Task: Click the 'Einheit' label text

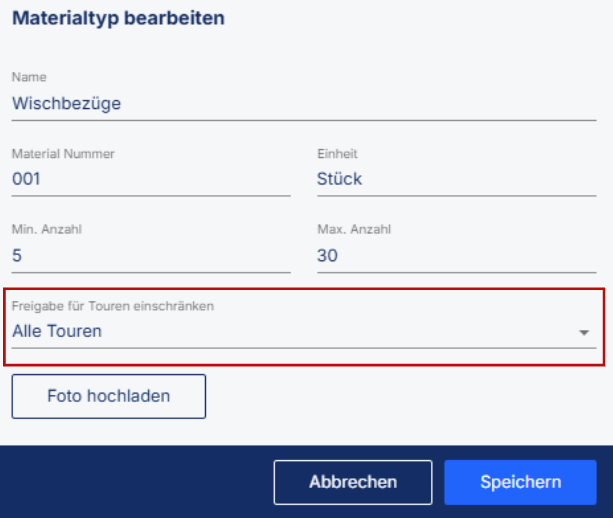Action: pos(337,153)
